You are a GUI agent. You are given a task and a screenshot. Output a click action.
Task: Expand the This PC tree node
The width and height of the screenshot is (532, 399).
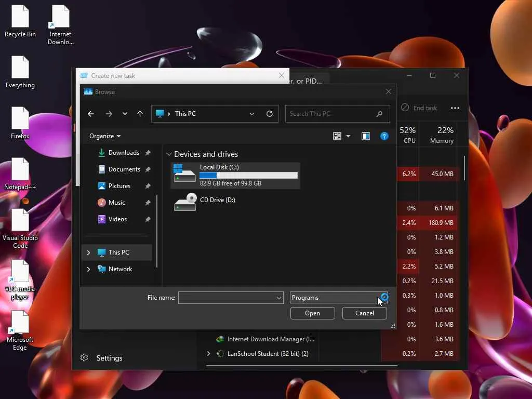pos(88,252)
